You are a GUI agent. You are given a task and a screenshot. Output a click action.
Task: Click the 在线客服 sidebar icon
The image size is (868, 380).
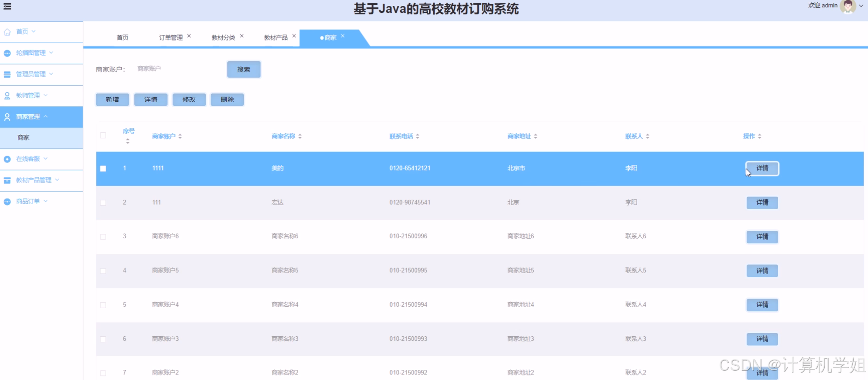click(7, 159)
